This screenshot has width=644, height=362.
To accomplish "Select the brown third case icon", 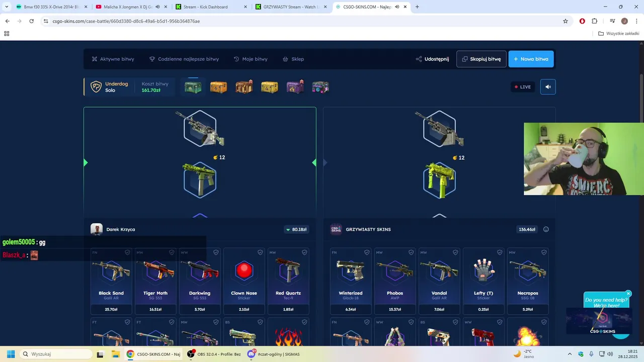I will (x=244, y=87).
